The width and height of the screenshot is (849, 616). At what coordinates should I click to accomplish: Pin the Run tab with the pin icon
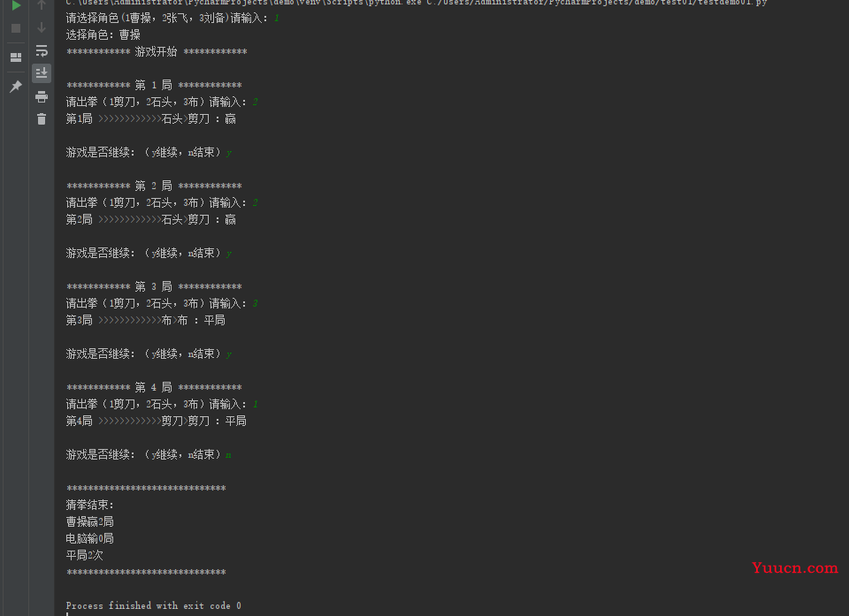(16, 86)
